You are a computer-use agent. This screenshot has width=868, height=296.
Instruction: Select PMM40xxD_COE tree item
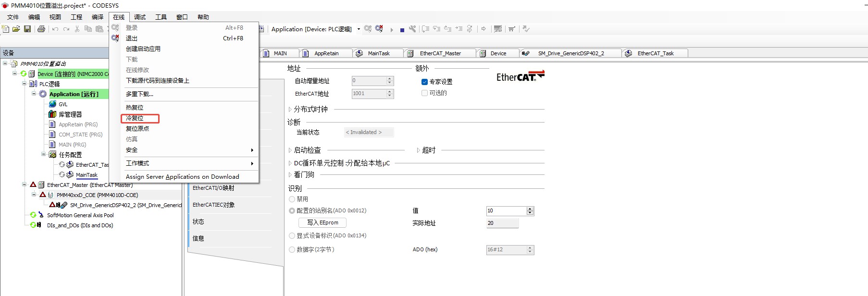coord(97,195)
